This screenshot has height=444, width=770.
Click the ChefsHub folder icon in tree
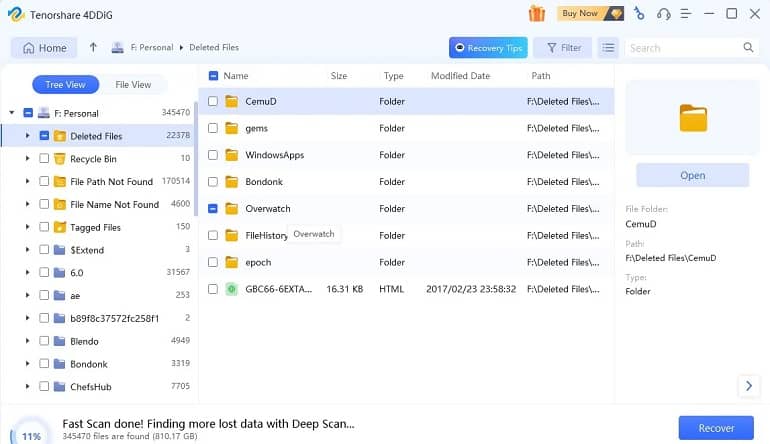click(59, 387)
